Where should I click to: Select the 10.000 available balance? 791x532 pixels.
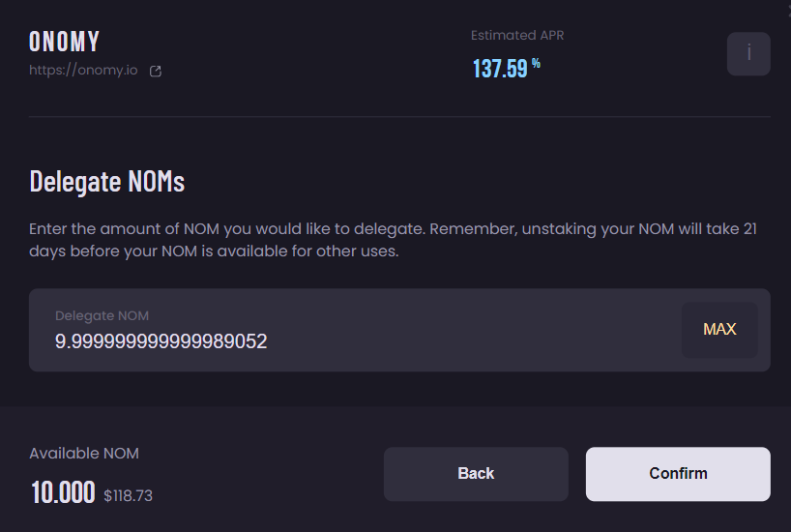(63, 492)
